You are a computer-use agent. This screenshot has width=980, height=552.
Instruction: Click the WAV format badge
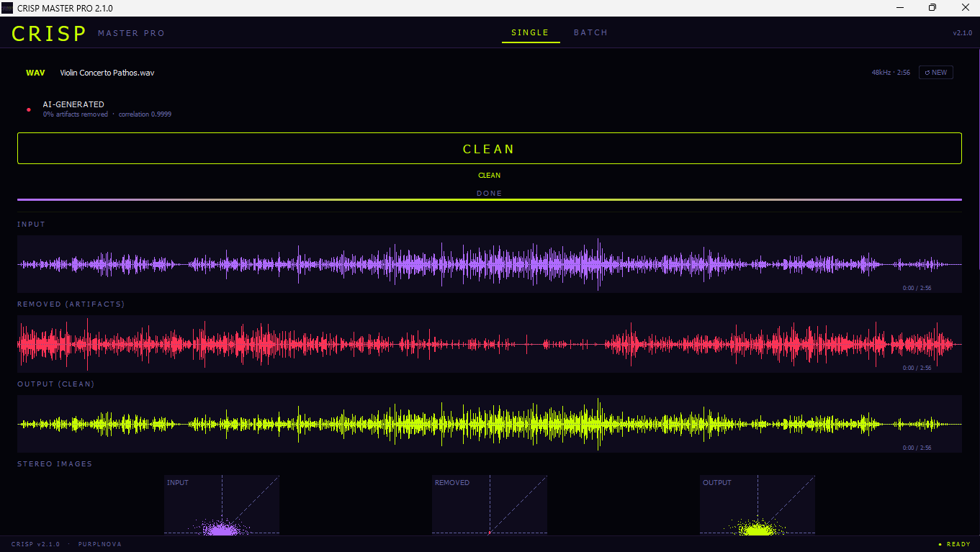click(35, 72)
